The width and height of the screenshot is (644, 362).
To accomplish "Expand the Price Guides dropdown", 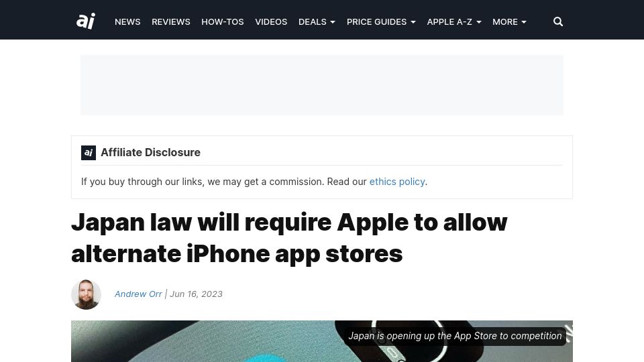I will pyautogui.click(x=381, y=21).
